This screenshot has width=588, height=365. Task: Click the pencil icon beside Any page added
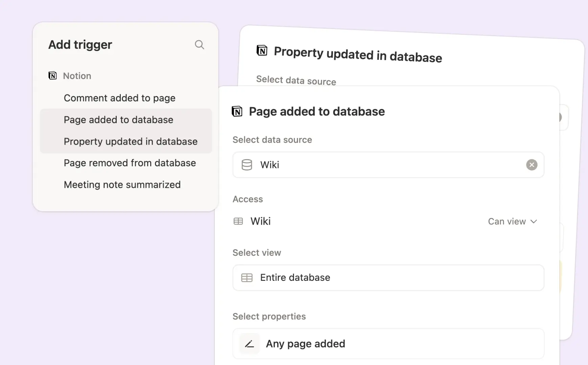coord(249,344)
